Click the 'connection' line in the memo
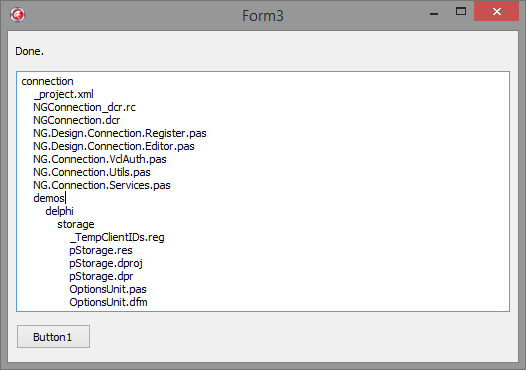526x370 pixels. click(47, 82)
